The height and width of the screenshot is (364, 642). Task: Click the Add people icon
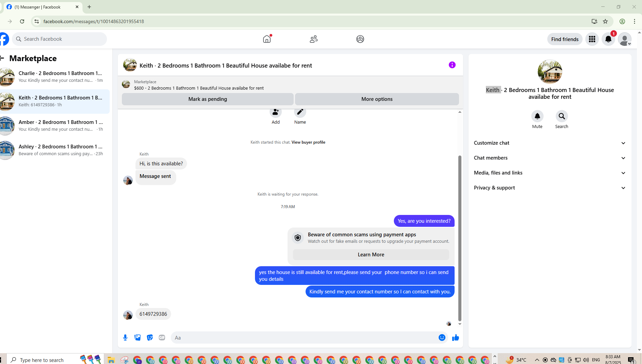coord(276,112)
